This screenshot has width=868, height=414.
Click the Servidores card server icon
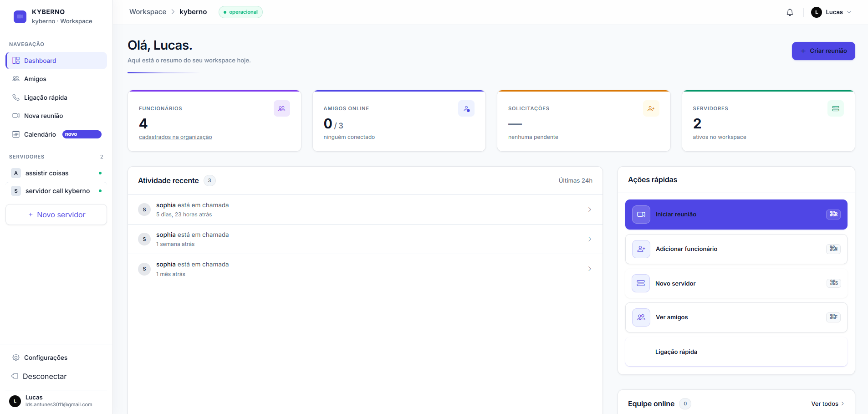pos(836,108)
